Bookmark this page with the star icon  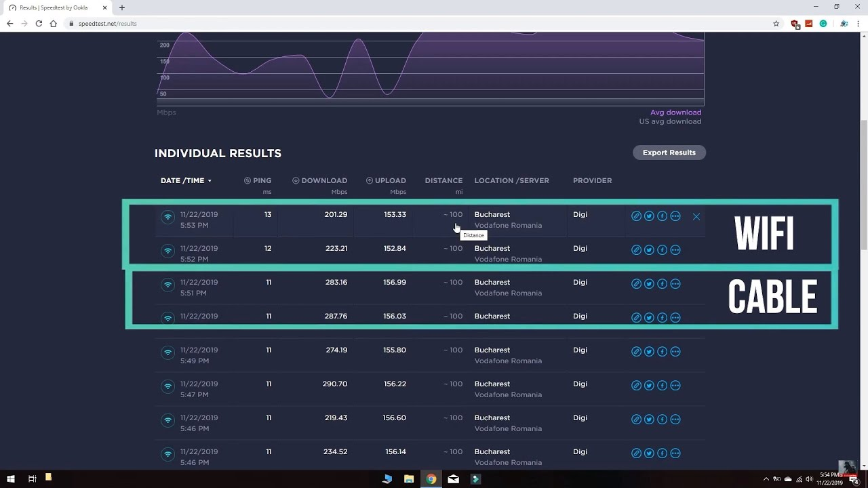776,23
